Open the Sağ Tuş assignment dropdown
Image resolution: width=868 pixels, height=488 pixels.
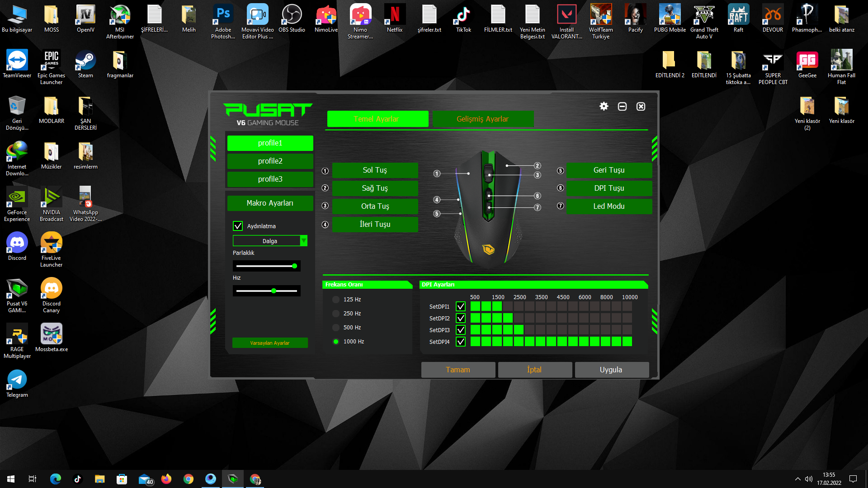[375, 188]
